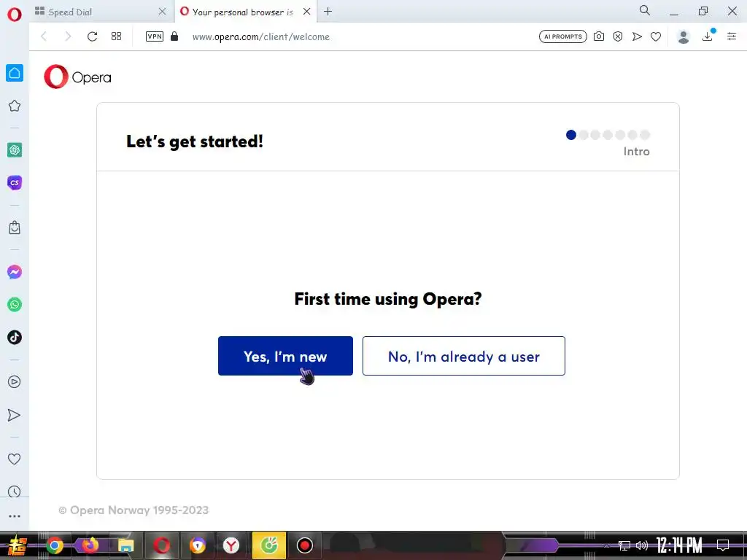Click the taskbar clock showing 12:14 PM
Screen dimensions: 747x560
point(679,545)
